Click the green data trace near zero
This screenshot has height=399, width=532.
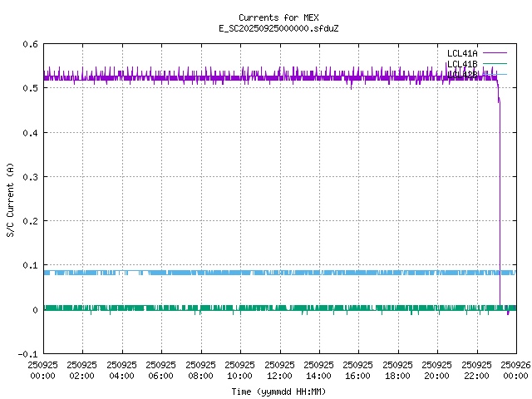point(249,308)
